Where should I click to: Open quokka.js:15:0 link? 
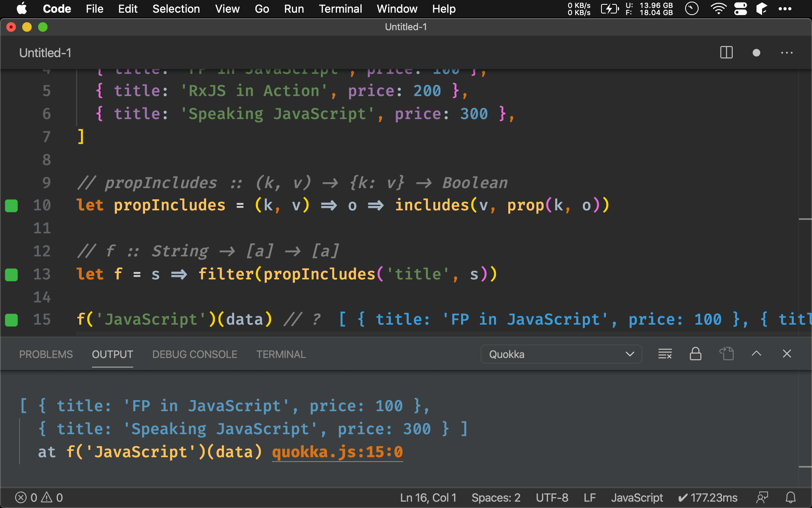tap(337, 452)
